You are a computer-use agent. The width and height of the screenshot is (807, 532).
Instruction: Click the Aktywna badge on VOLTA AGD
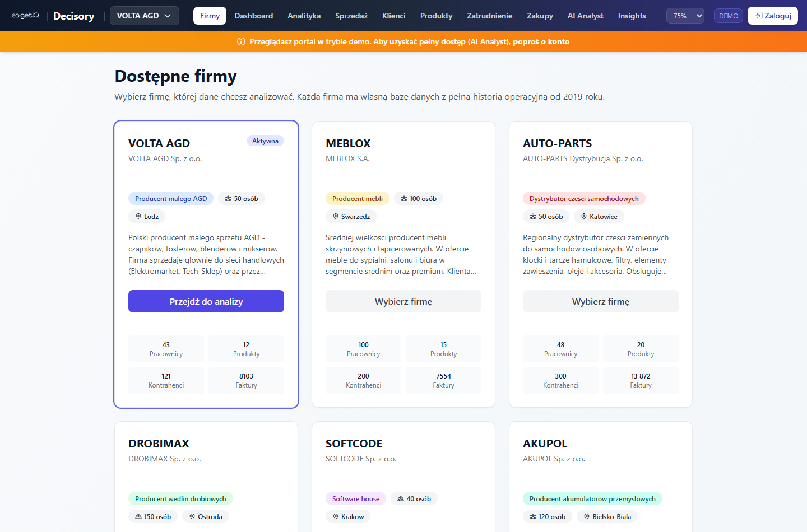pyautogui.click(x=265, y=141)
